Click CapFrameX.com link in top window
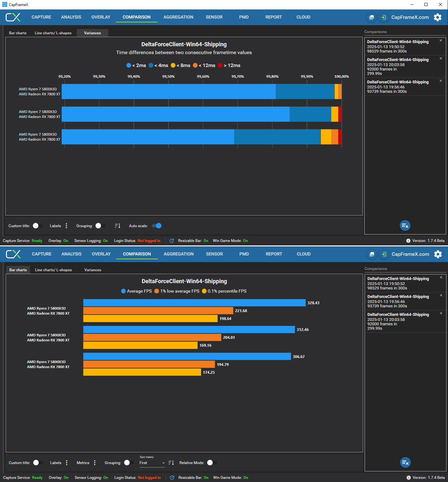 (410, 17)
